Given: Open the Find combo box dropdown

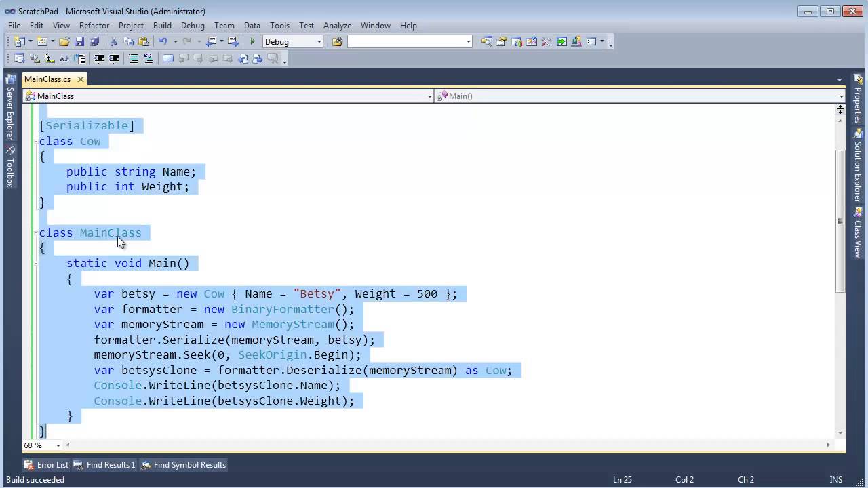Looking at the screenshot, I should [468, 42].
